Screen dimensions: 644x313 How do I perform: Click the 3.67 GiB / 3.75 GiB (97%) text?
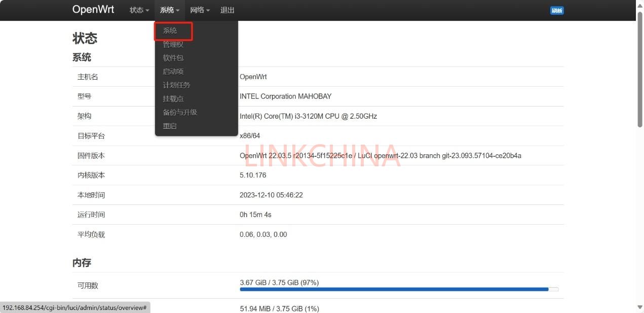tap(279, 283)
